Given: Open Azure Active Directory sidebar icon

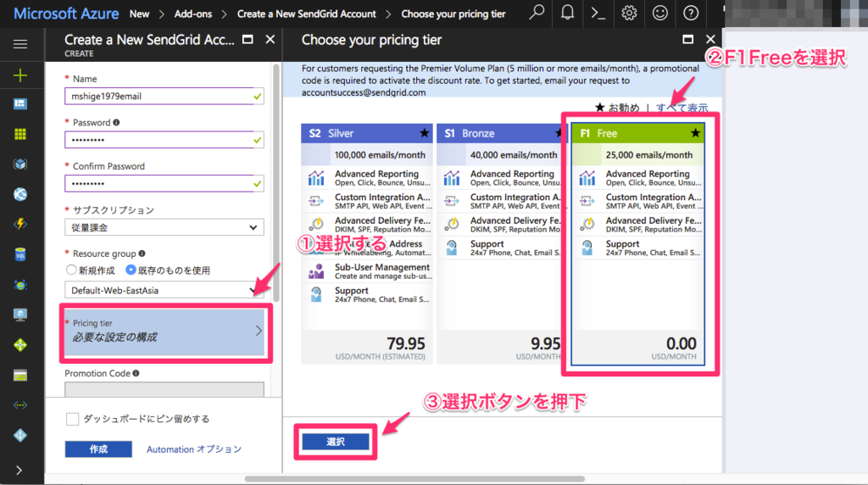Looking at the screenshot, I should click(x=20, y=435).
